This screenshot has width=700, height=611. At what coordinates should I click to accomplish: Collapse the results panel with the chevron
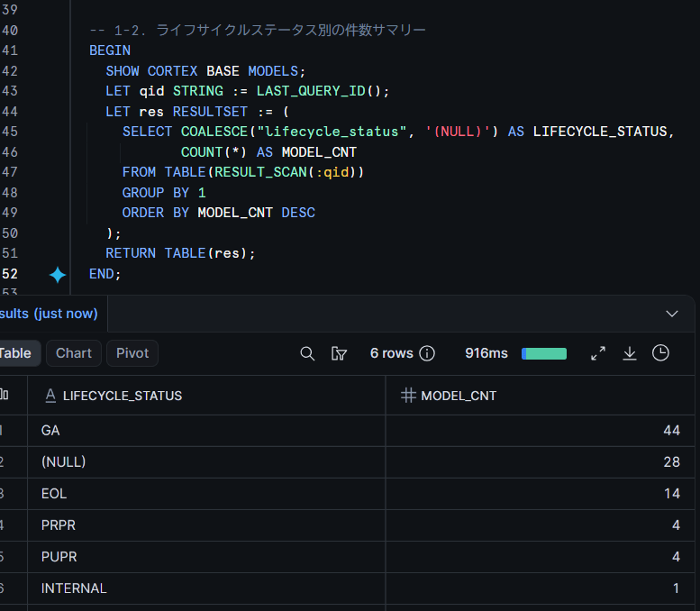(672, 314)
